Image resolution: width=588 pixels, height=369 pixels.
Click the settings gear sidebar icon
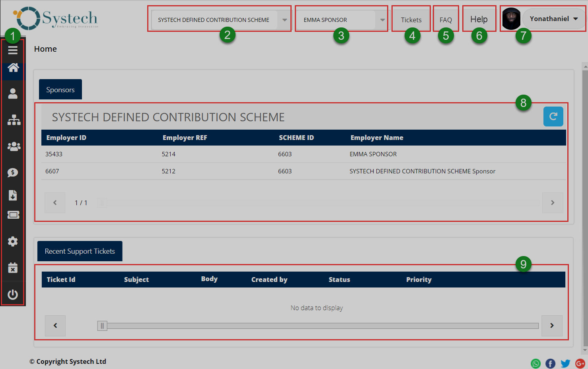point(13,241)
